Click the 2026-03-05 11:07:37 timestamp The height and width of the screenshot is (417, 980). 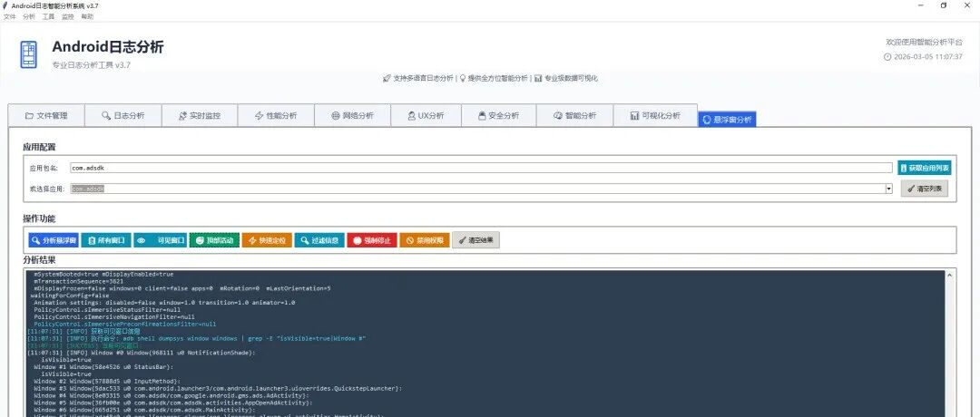[x=927, y=57]
